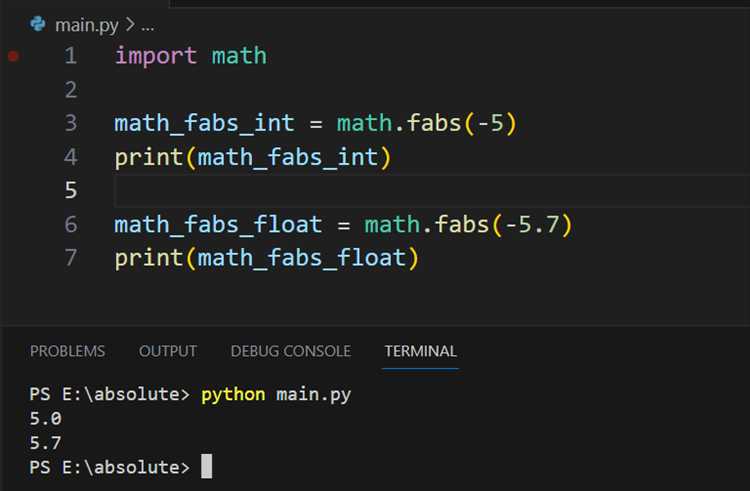Click the Python file icon in breadcrumb

click(38, 24)
